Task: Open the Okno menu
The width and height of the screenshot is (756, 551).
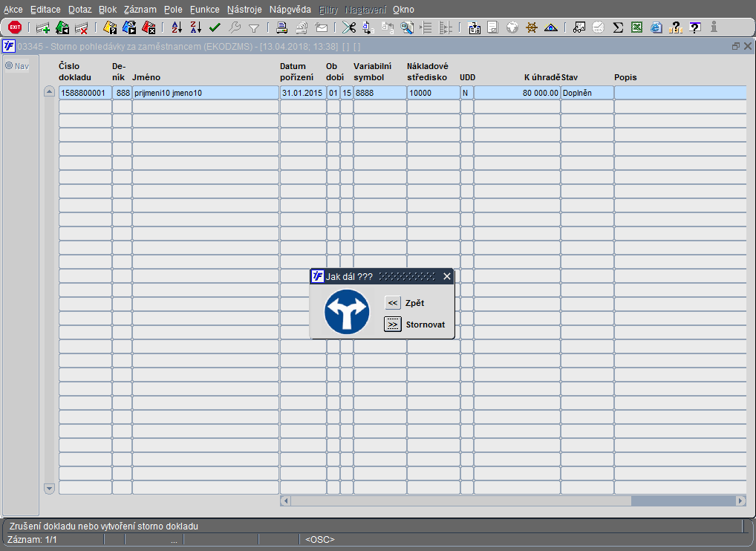Action: (403, 10)
